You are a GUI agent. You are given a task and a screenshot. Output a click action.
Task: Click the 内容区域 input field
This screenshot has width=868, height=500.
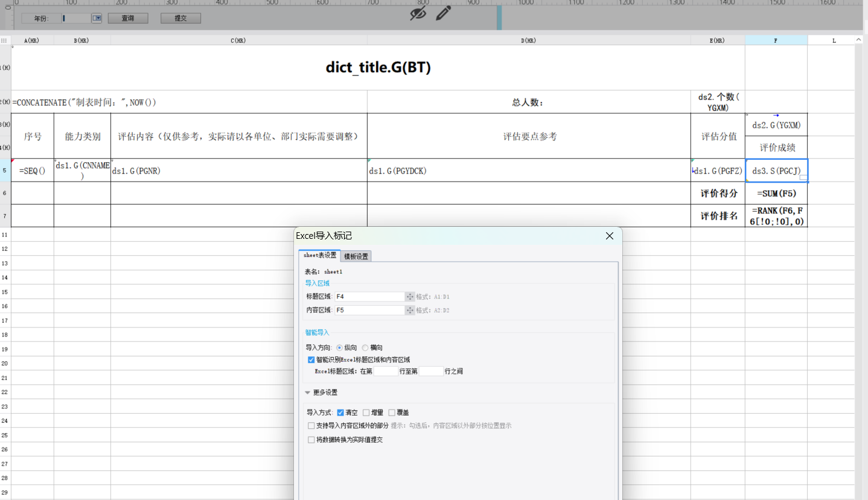[x=369, y=310]
